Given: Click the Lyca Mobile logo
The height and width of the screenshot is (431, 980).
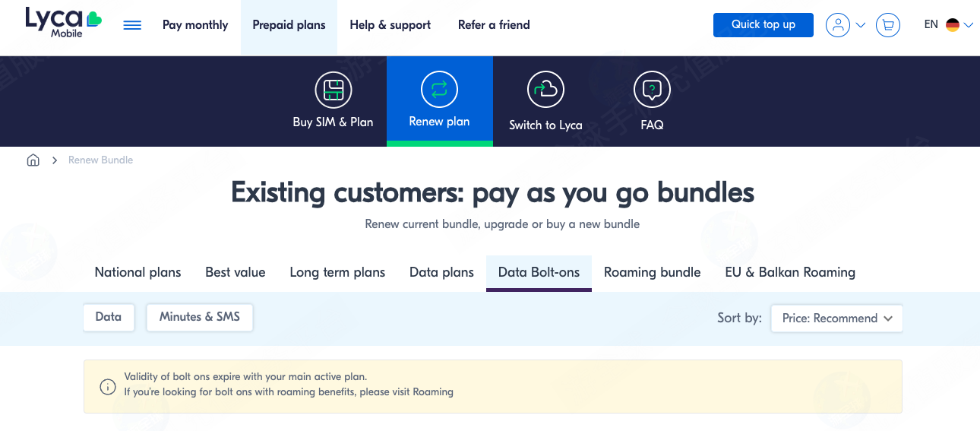Looking at the screenshot, I should [62, 23].
